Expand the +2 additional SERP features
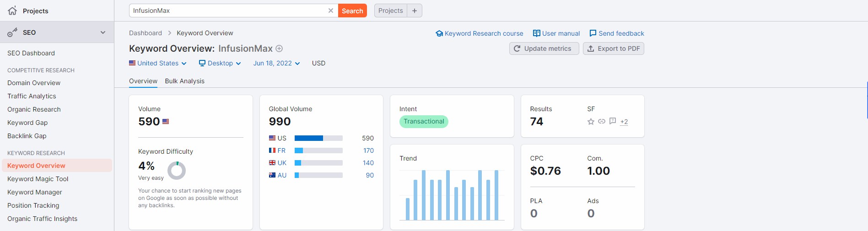The image size is (868, 231). (624, 122)
